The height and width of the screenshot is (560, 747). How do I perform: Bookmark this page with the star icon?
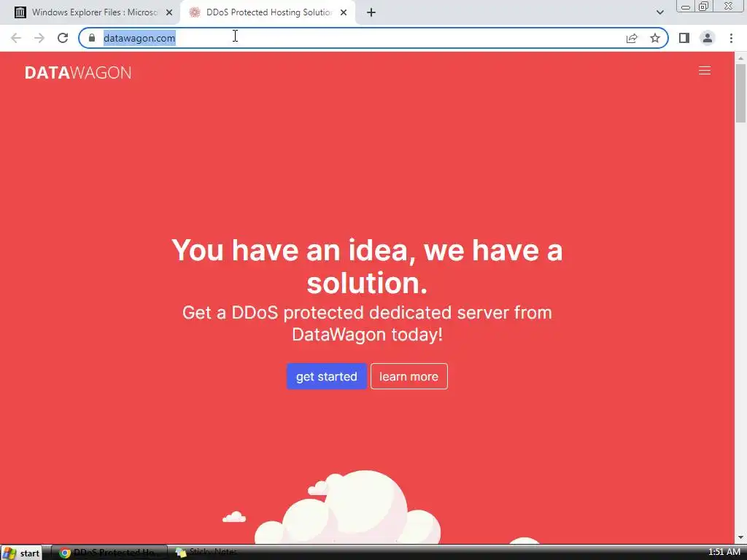point(655,38)
